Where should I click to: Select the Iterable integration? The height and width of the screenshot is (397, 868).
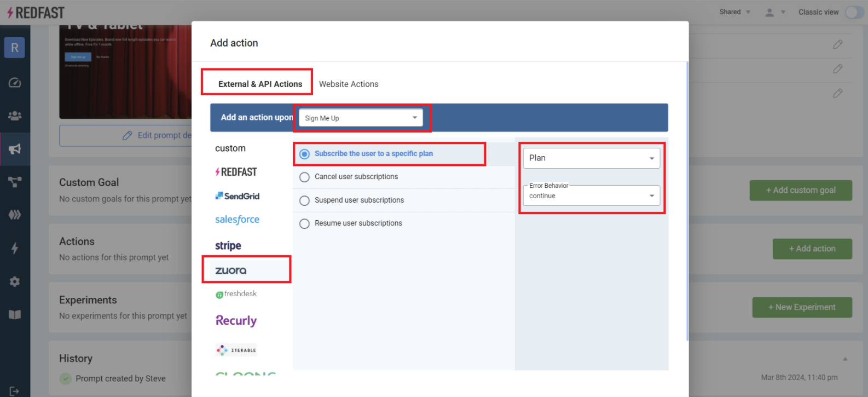click(x=236, y=350)
